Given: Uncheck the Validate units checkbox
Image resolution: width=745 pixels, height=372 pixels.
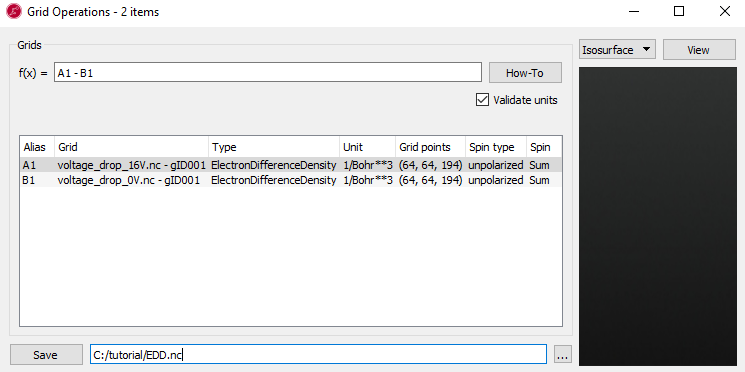Looking at the screenshot, I should pos(482,100).
